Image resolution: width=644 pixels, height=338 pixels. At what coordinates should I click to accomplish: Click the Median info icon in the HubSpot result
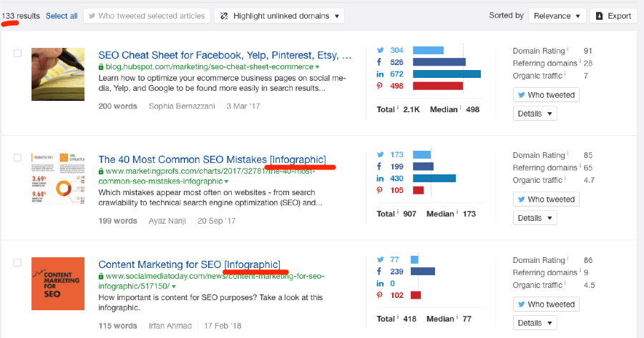pyautogui.click(x=460, y=108)
